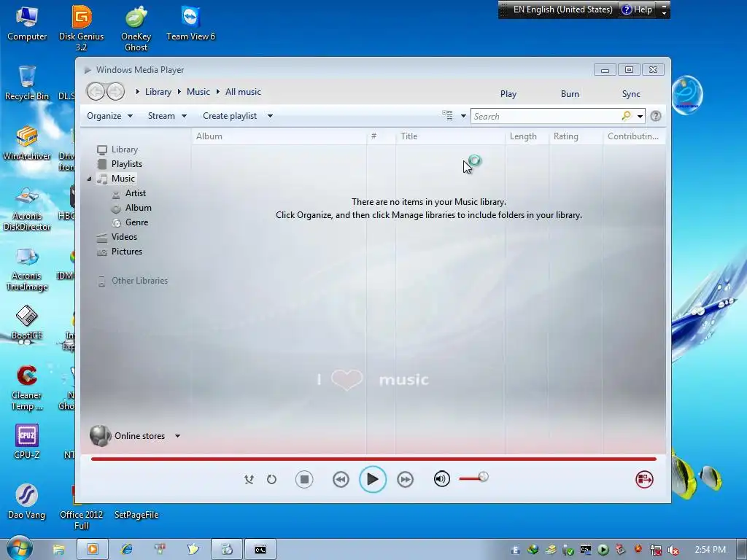Click the Stop playback button

click(304, 479)
